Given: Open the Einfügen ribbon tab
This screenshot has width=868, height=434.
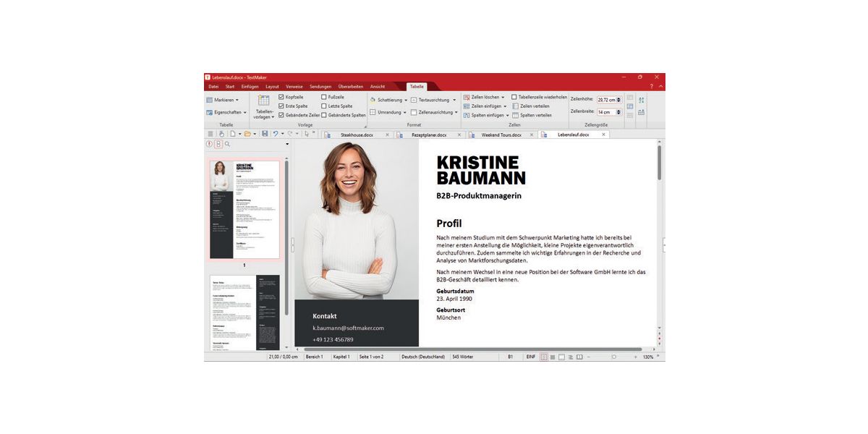Looking at the screenshot, I should (x=250, y=86).
